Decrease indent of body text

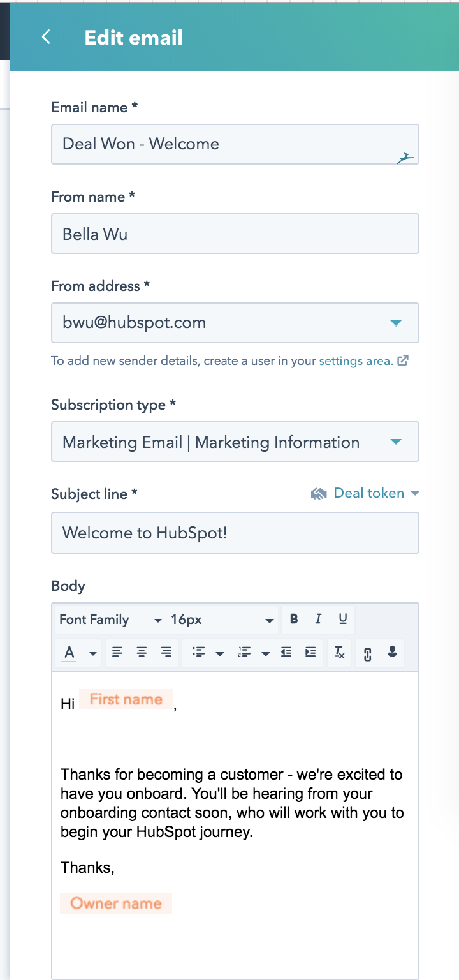[x=286, y=653]
